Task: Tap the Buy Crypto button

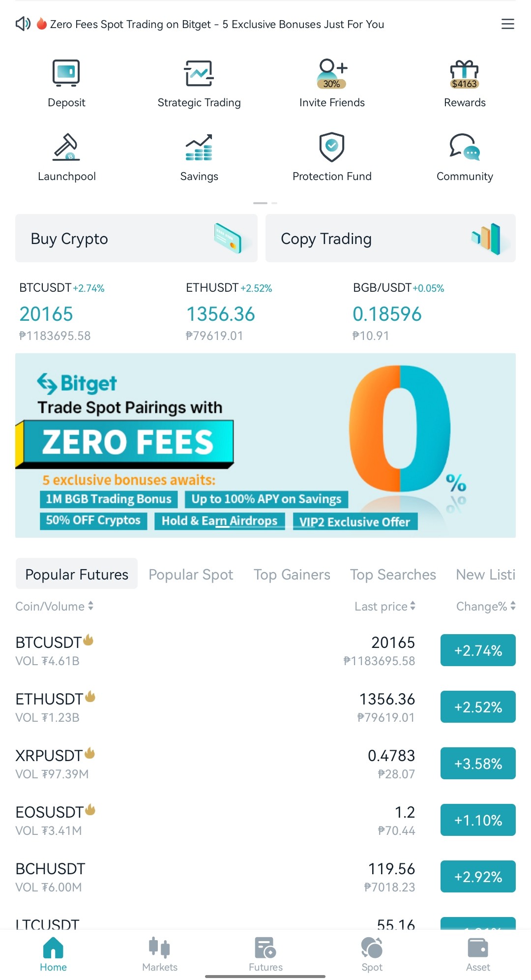Action: (x=136, y=238)
